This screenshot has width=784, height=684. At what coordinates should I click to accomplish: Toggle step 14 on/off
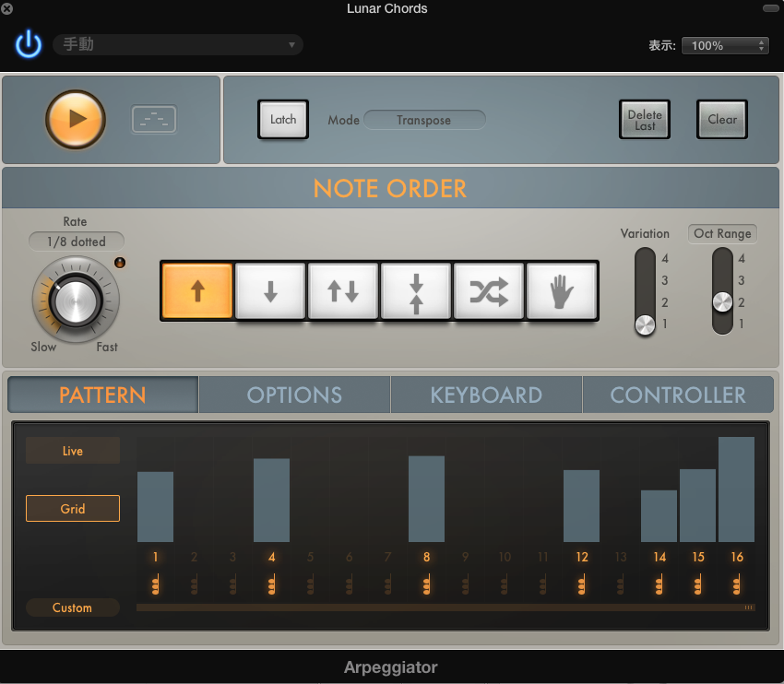659,557
